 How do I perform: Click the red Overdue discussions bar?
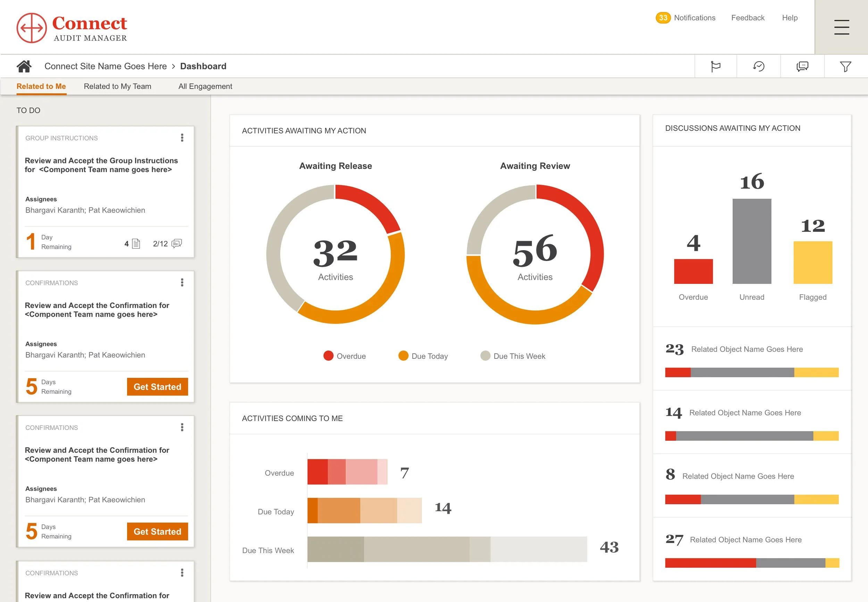coord(693,271)
